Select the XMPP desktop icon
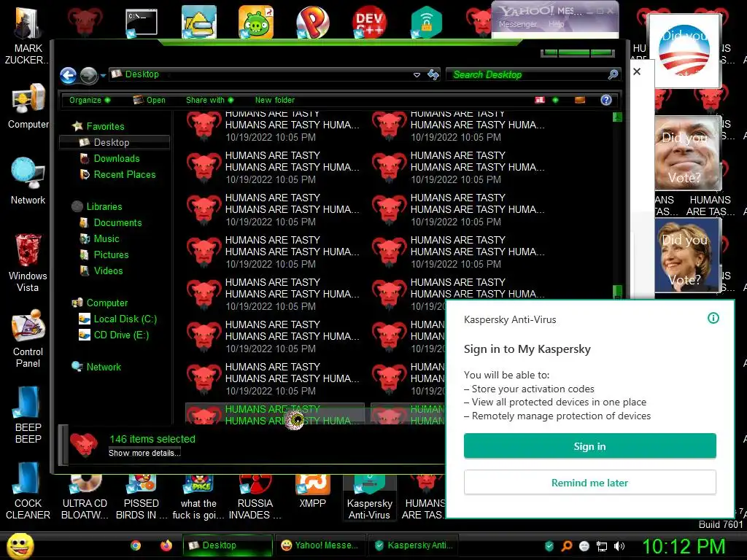 (312, 492)
